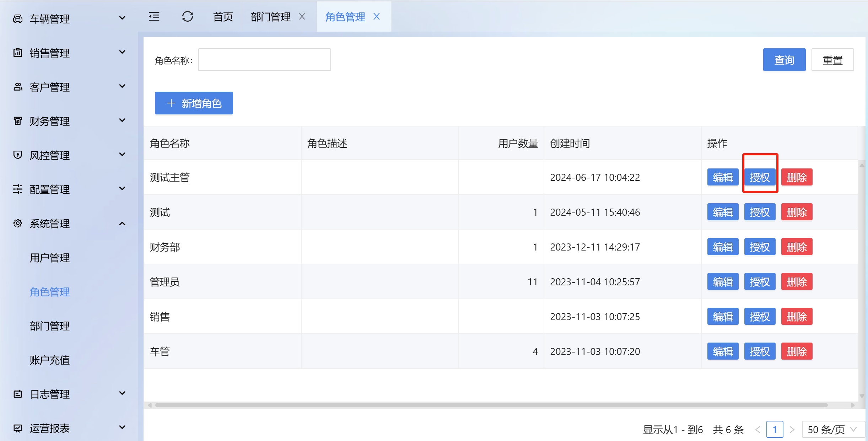This screenshot has width=868, height=441.
Task: Switch to the 首页 tab
Action: click(x=223, y=17)
